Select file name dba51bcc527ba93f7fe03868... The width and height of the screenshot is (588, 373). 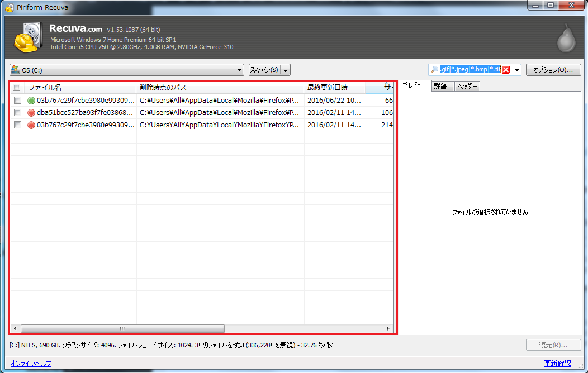coord(85,113)
